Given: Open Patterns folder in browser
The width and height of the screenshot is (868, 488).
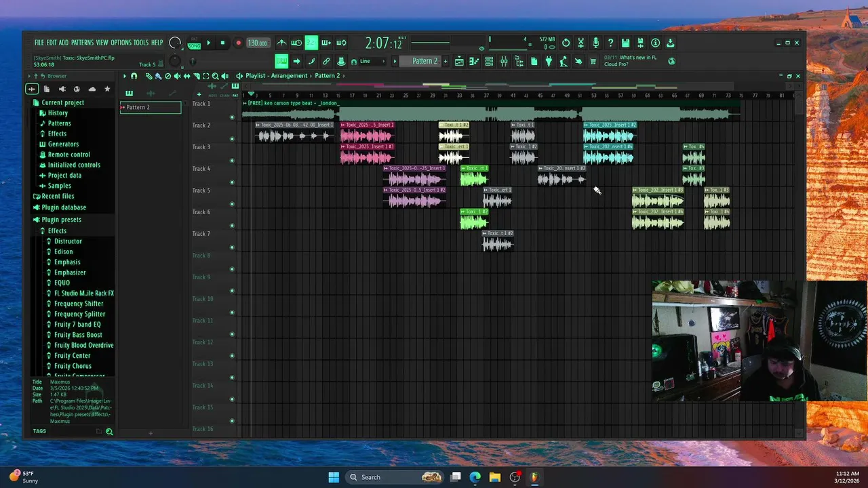Looking at the screenshot, I should 60,123.
